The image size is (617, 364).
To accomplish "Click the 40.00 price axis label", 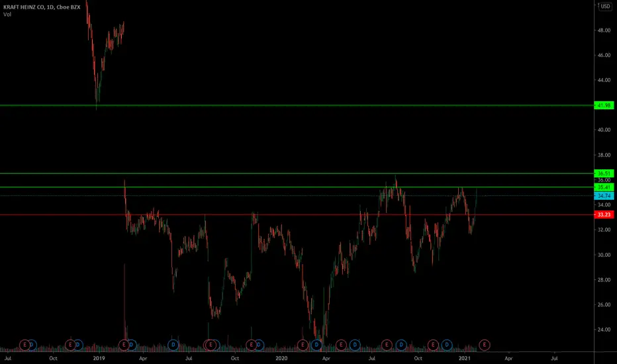I will [x=604, y=130].
